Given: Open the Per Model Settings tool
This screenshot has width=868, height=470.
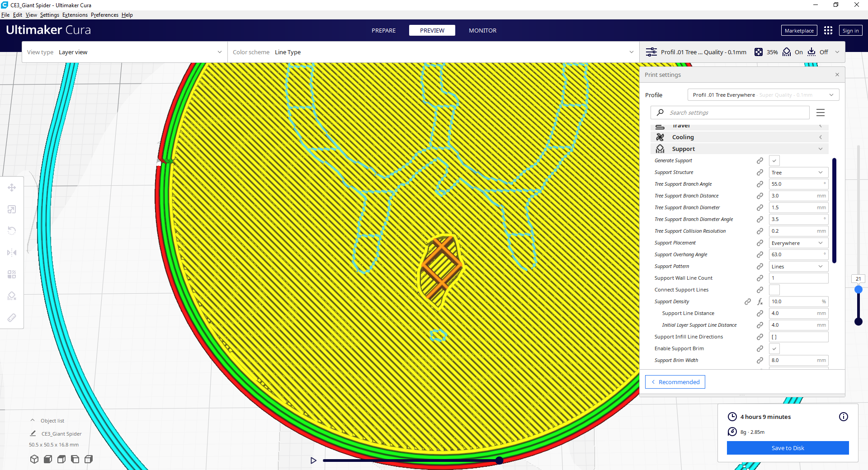Looking at the screenshot, I should tap(12, 274).
